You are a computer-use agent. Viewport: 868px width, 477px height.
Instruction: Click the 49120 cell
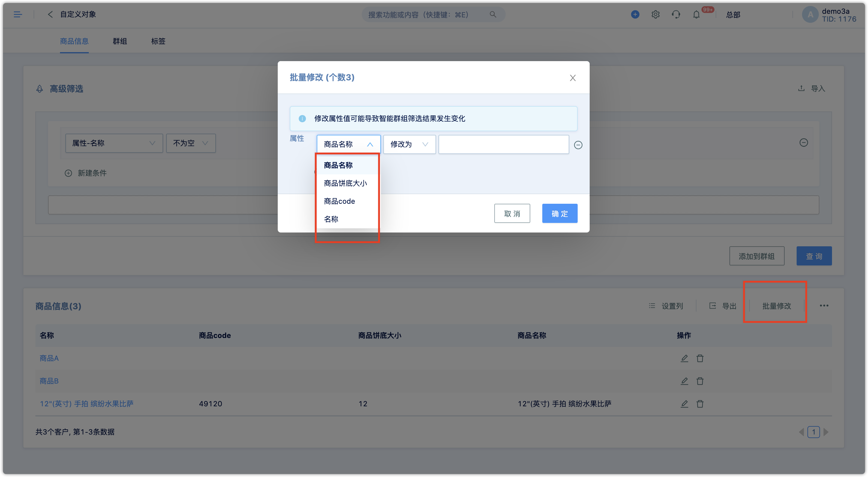point(210,404)
